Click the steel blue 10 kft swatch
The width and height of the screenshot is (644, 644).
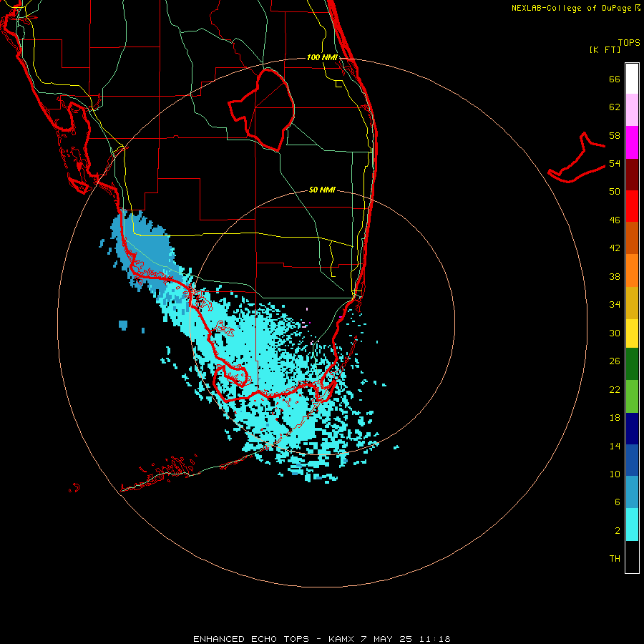632,492
